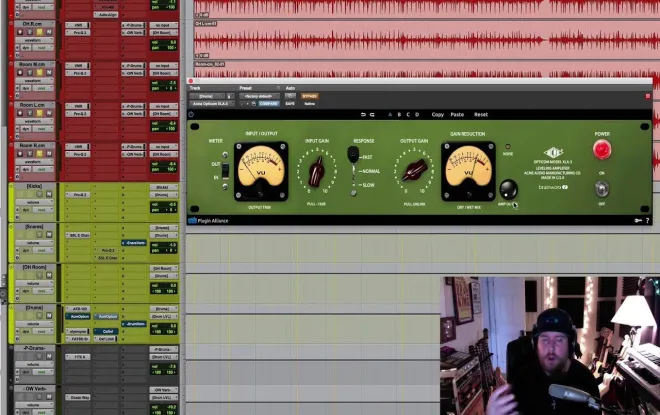Click Copy in plugin toolbar
The image size is (660, 415).
pos(438,114)
